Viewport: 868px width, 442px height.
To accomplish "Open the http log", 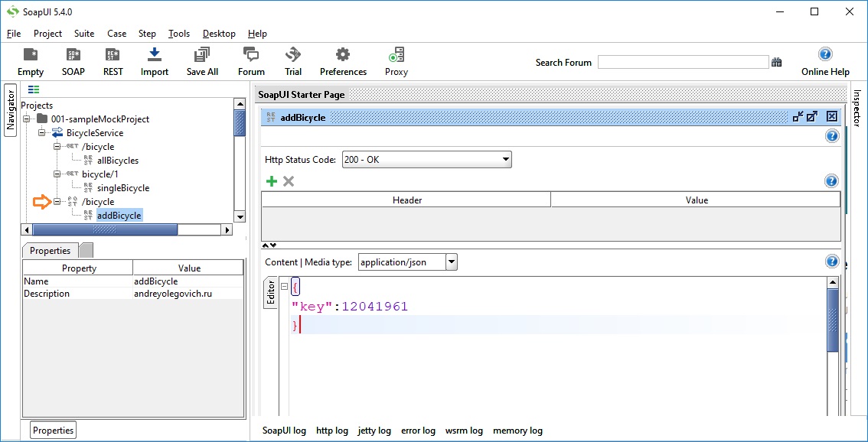I will 332,431.
